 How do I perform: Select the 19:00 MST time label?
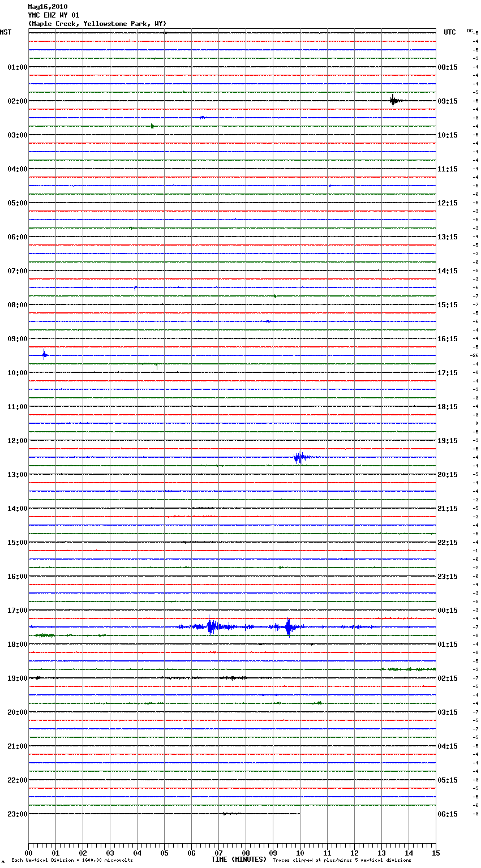(x=18, y=678)
